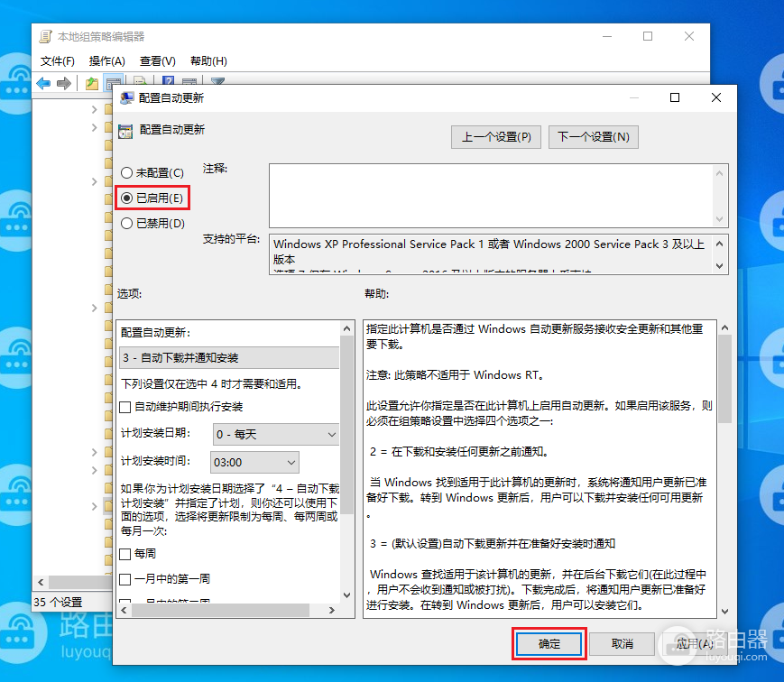Click the back arrow in Group Policy Editor toolbar
784x682 pixels.
(43, 83)
